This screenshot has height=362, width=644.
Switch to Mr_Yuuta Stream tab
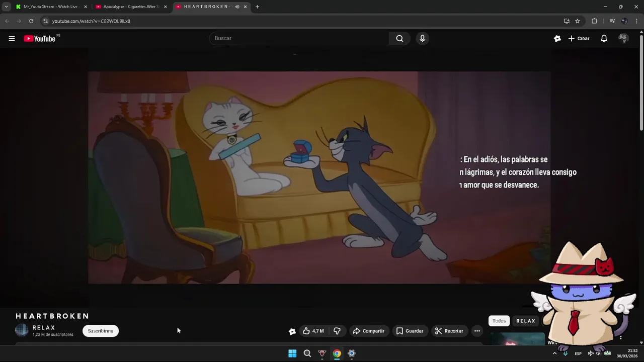[x=48, y=7]
